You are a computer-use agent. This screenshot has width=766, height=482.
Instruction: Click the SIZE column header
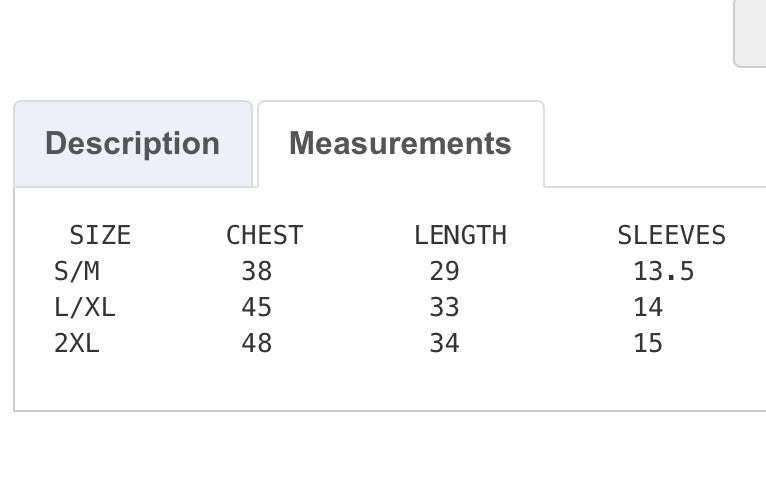[100, 235]
